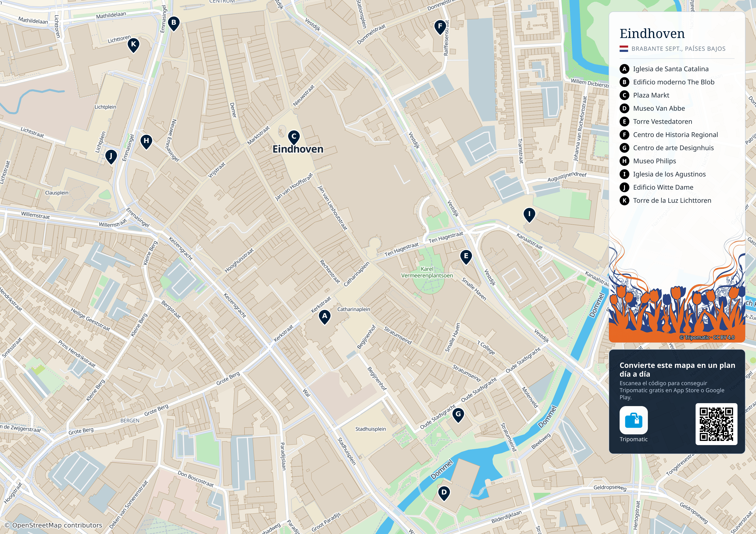
Task: Click 'BRABANTE SEPT., PAÍSES BAJOS' subtitle
Action: [x=678, y=49]
